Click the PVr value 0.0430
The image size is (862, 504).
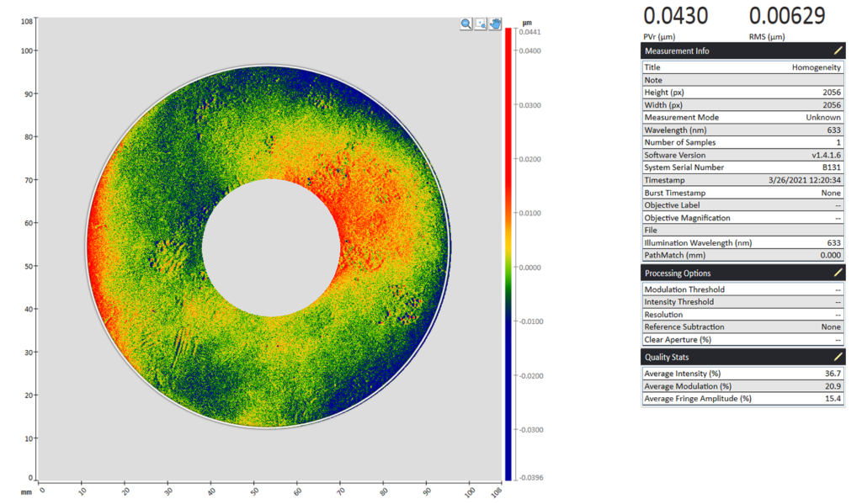coord(673,16)
